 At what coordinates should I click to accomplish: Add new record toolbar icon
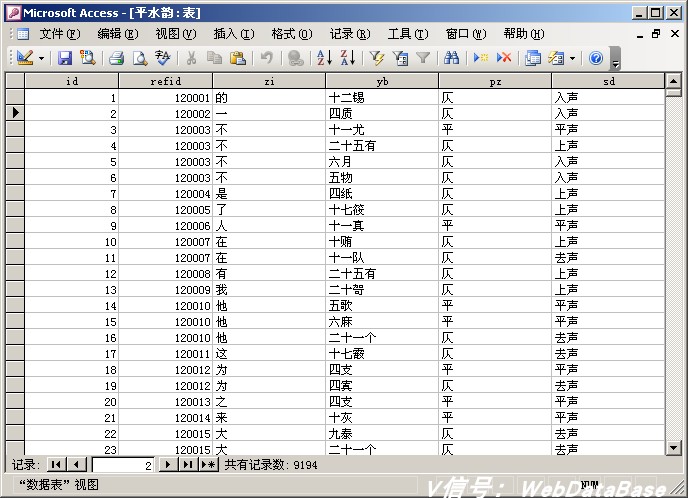[480, 57]
